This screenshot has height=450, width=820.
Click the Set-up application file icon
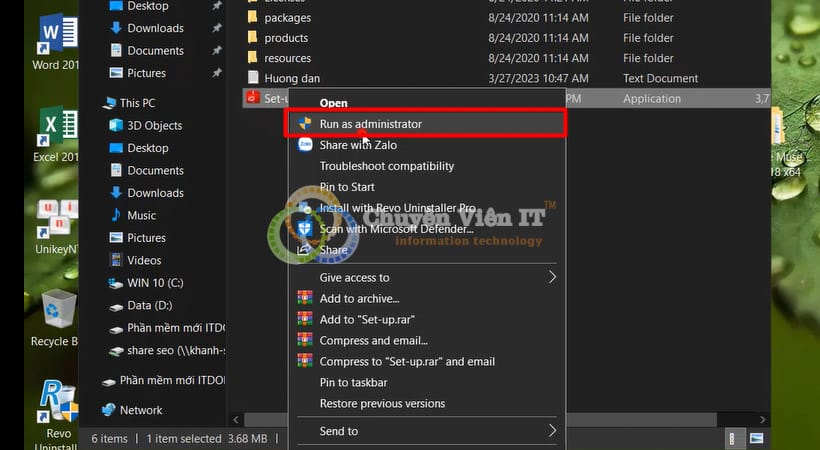click(x=253, y=98)
